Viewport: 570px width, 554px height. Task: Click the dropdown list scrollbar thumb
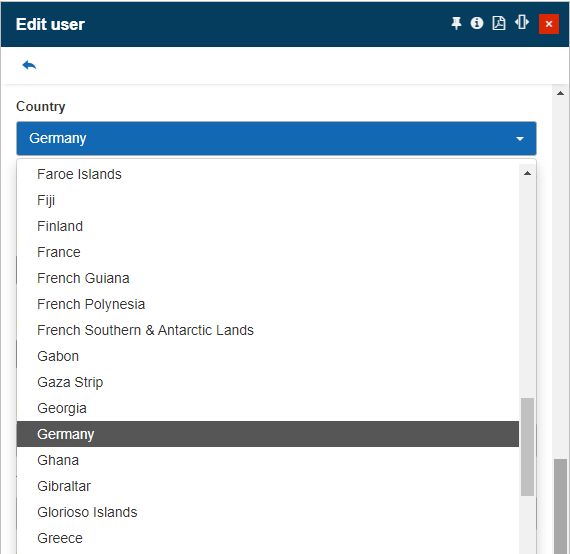click(527, 447)
